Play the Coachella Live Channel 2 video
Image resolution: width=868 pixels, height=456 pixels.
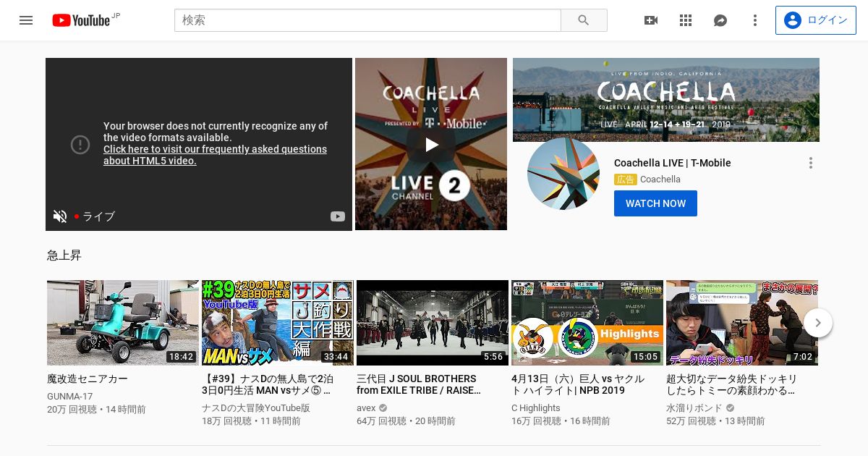click(x=431, y=144)
